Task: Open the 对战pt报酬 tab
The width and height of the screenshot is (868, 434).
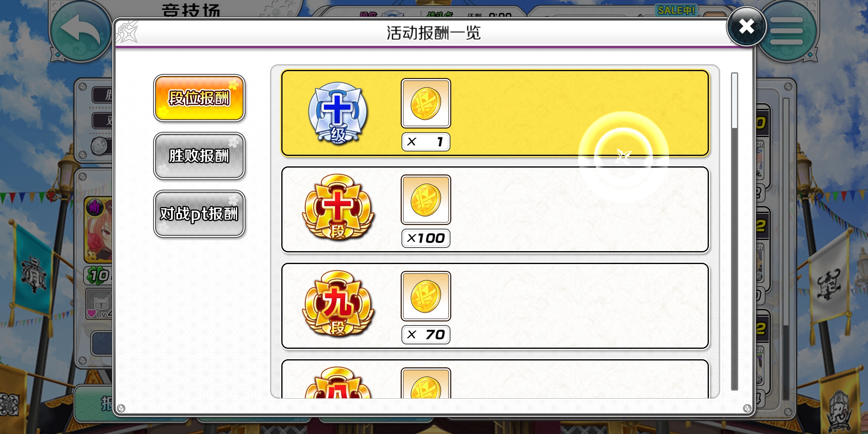Action: pyautogui.click(x=199, y=214)
